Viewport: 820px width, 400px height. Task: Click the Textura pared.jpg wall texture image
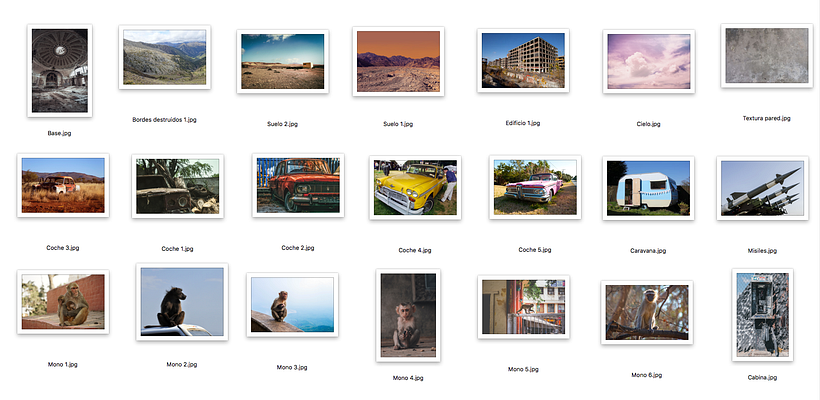(x=766, y=56)
